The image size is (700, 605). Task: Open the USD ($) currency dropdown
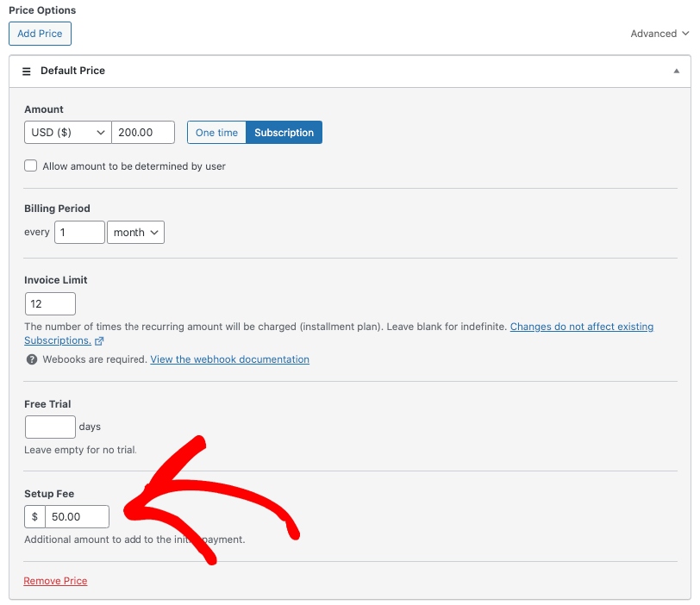click(68, 133)
